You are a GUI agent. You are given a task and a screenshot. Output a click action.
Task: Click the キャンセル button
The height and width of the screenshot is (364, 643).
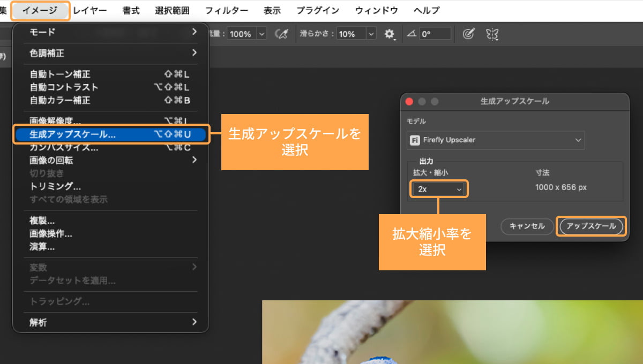coord(527,226)
